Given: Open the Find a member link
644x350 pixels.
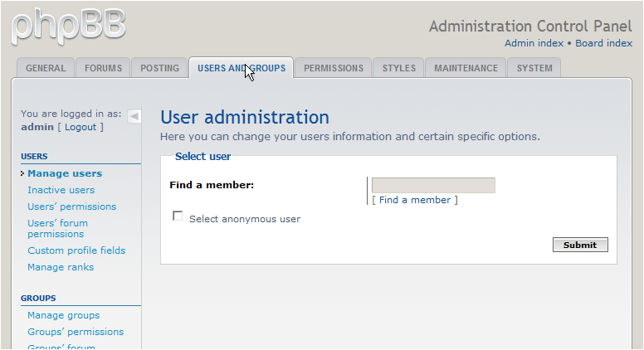Looking at the screenshot, I should 415,200.
